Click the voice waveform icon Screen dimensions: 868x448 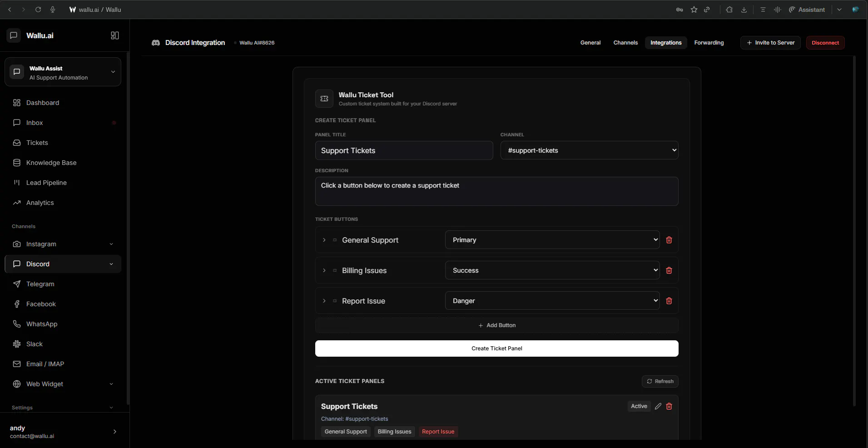coord(778,10)
